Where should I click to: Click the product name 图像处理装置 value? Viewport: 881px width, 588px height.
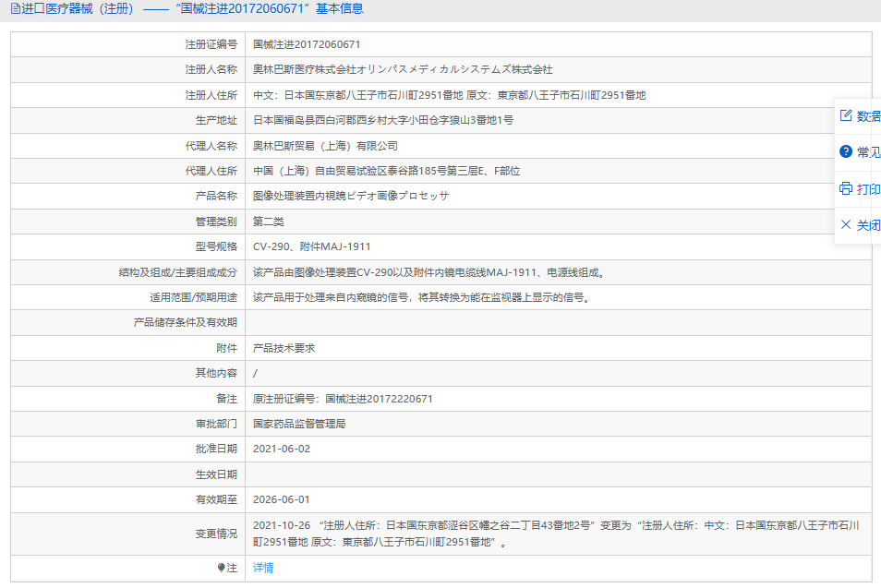coord(351,196)
